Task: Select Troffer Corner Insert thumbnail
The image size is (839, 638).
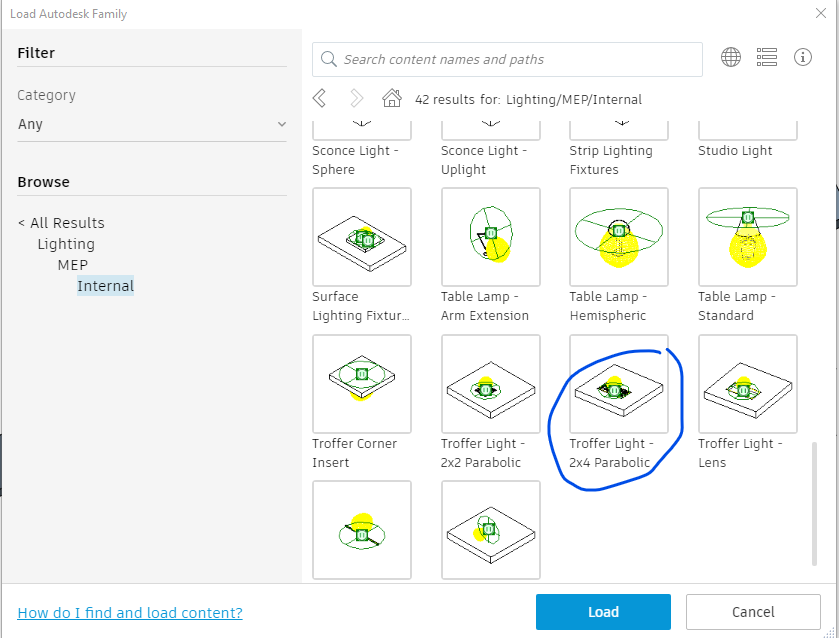Action: click(362, 384)
